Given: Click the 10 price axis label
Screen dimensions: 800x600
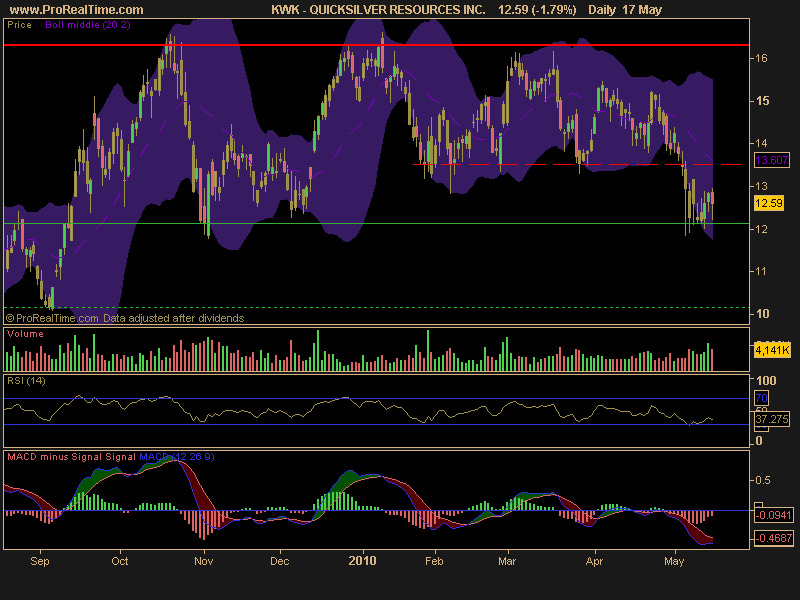Looking at the screenshot, I should pyautogui.click(x=762, y=314).
